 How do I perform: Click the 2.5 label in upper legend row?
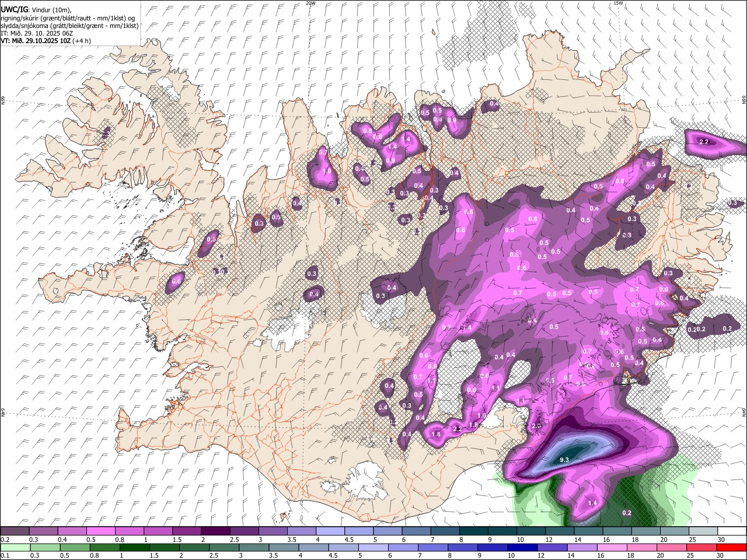pyautogui.click(x=235, y=540)
